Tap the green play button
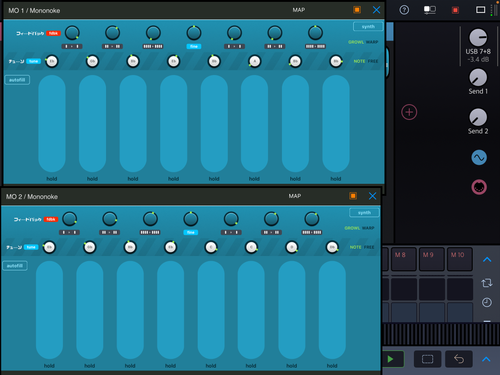The width and height of the screenshot is (500, 375). pos(391,359)
